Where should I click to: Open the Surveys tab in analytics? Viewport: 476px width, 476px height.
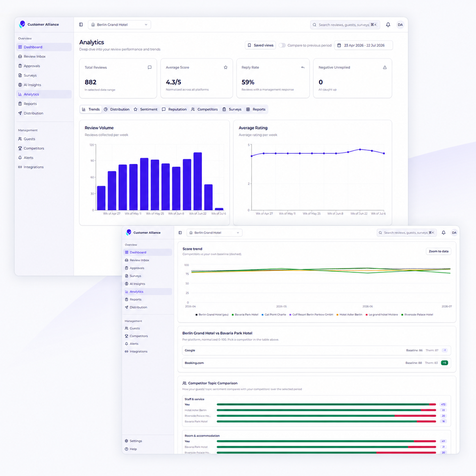tap(232, 109)
